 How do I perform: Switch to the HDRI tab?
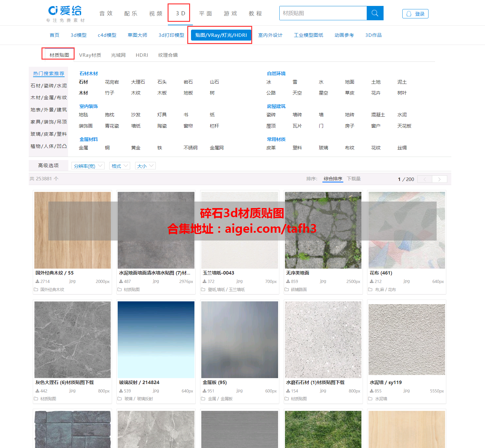click(x=142, y=55)
